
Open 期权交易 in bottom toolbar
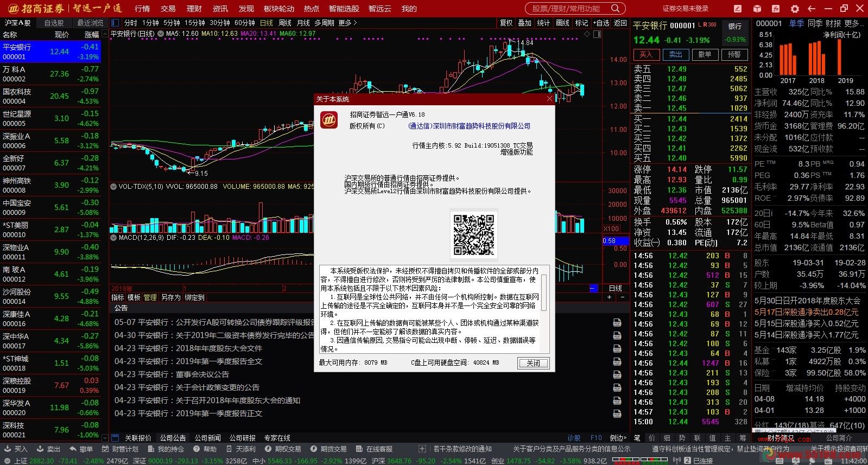click(x=283, y=449)
